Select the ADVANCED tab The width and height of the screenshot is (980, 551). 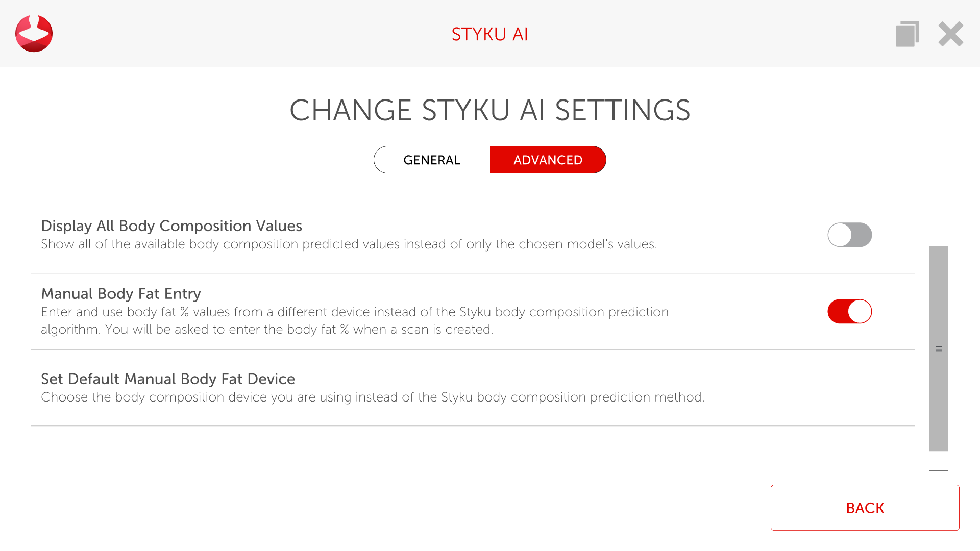[x=548, y=160]
